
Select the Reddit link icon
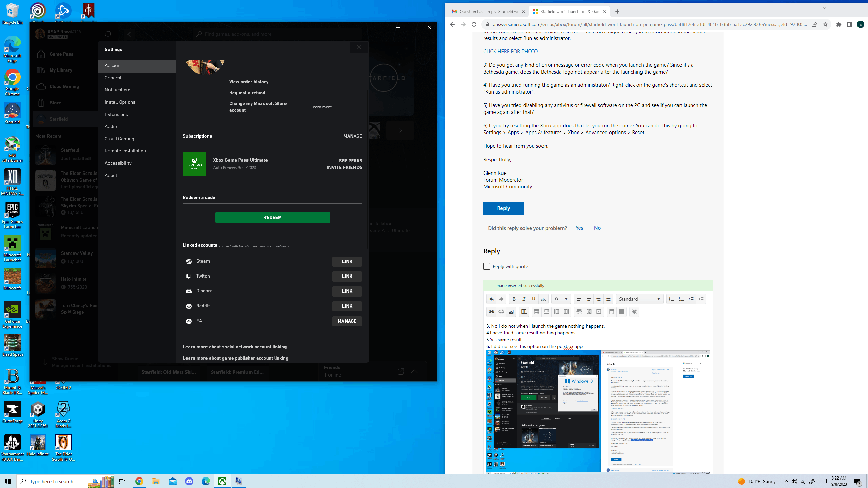point(189,306)
